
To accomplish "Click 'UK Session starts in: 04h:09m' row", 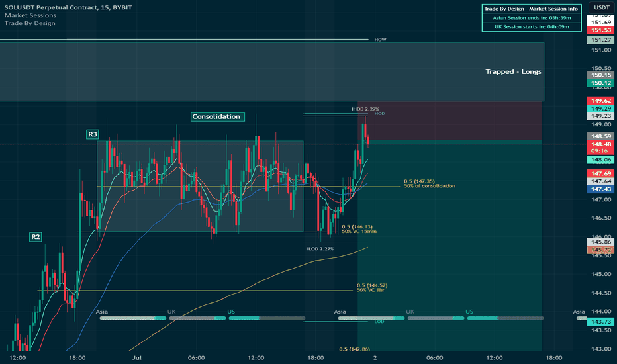I will point(531,26).
